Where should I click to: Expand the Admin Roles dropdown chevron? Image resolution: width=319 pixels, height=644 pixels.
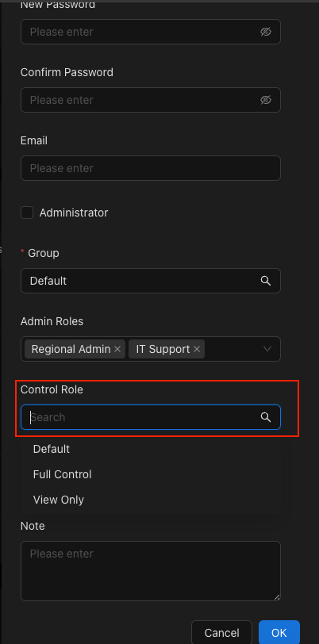pos(267,349)
